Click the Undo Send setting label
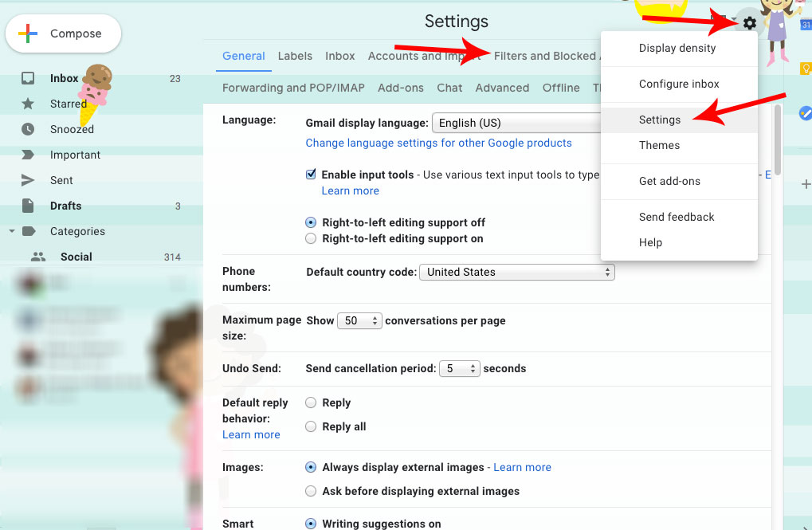The height and width of the screenshot is (530, 812). pyautogui.click(x=252, y=368)
